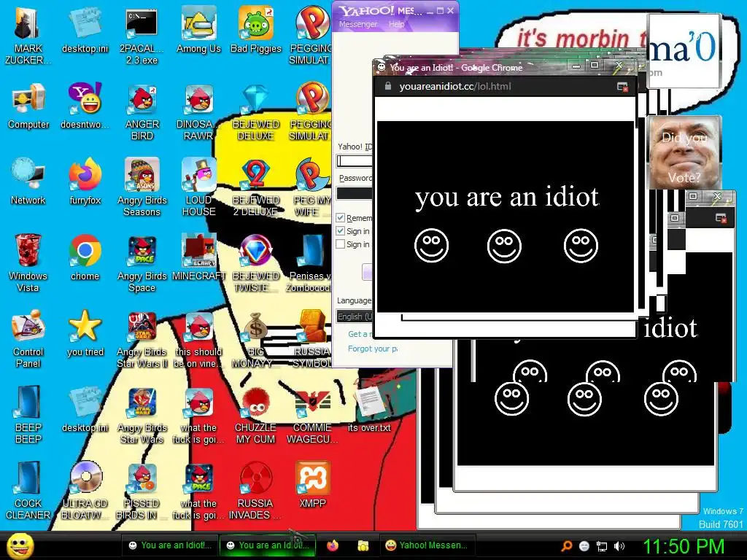Viewport: 747px width, 560px height.
Task: Switch to the second You are an Id... taskbar item
Action: pos(267,545)
